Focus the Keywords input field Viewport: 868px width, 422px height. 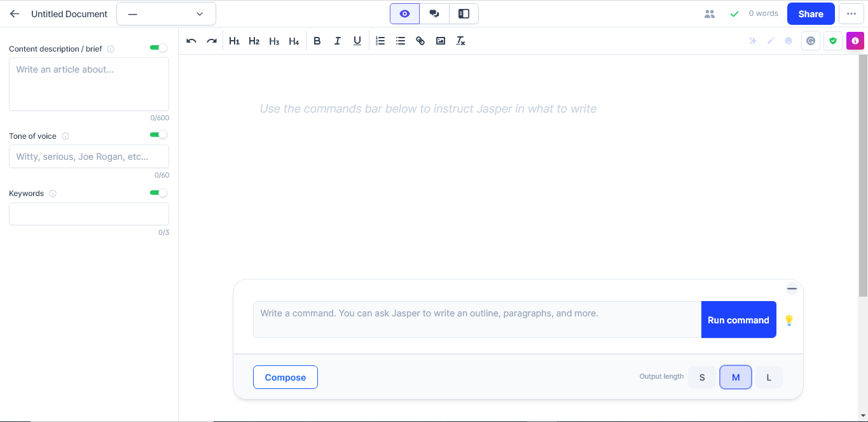(89, 214)
